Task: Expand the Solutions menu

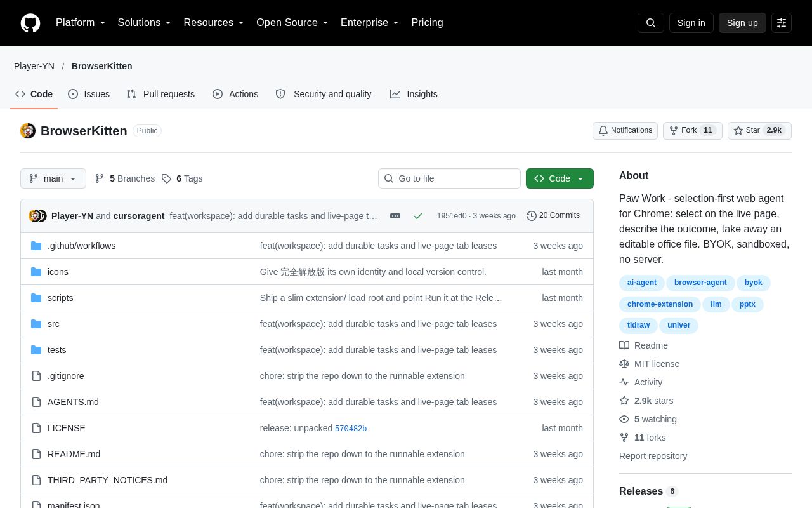Action: pos(145,23)
